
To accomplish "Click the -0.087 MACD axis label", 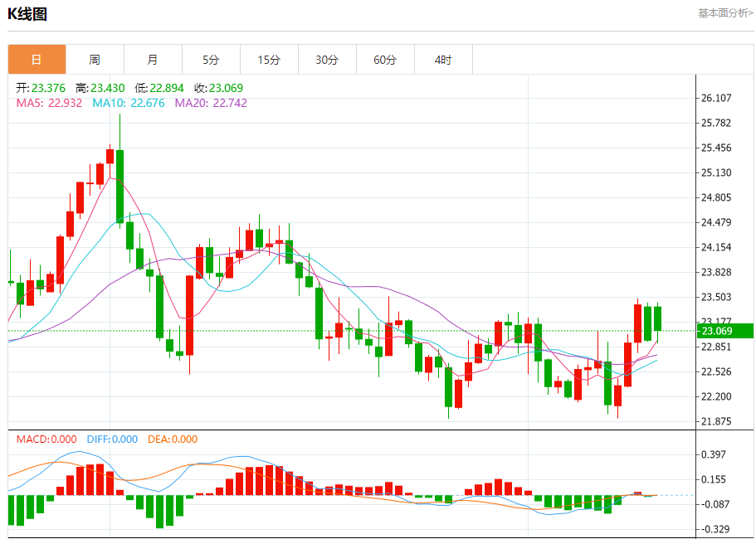I will (715, 504).
